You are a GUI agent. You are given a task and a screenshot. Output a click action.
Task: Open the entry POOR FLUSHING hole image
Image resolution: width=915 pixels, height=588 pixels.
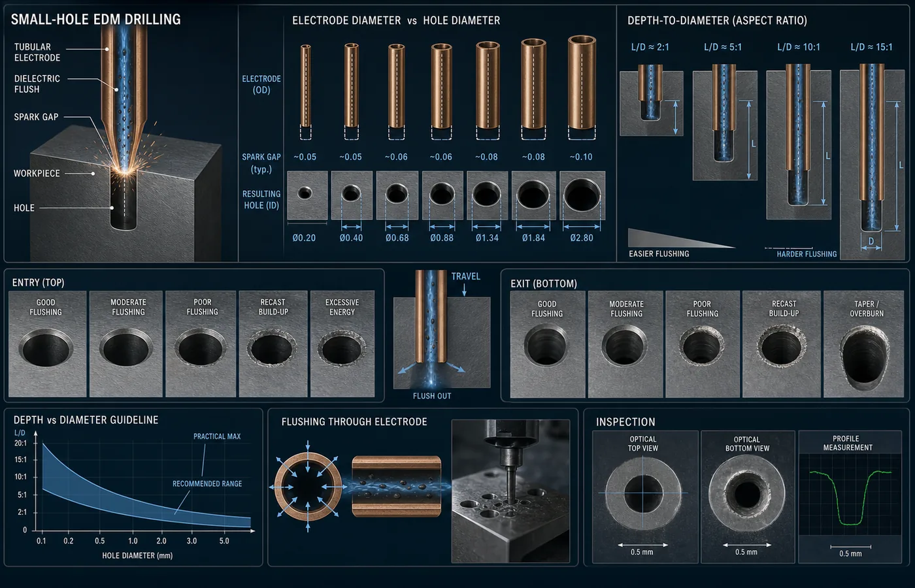pos(201,344)
